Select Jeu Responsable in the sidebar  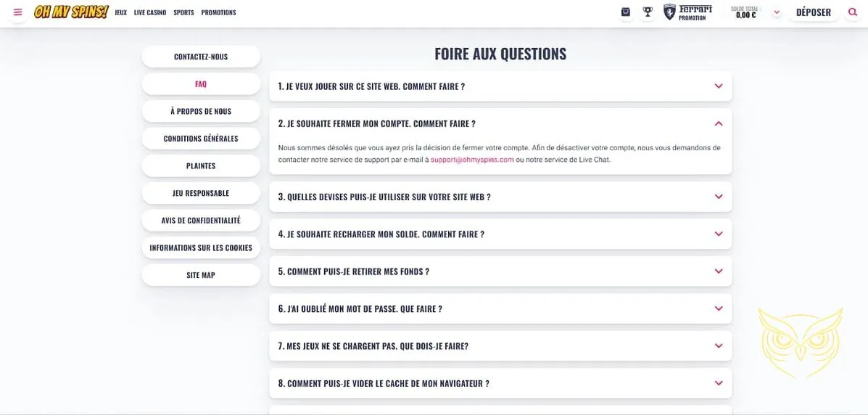pyautogui.click(x=201, y=193)
